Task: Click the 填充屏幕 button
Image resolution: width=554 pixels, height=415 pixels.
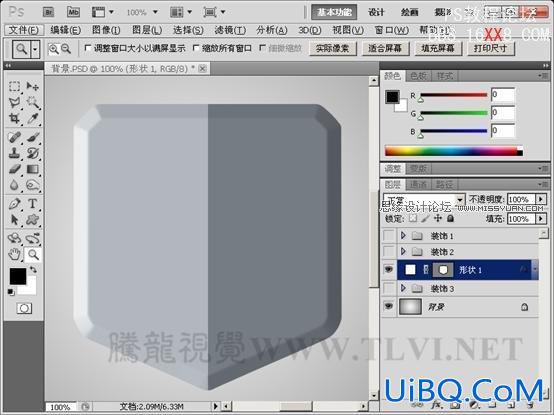Action: [438, 48]
